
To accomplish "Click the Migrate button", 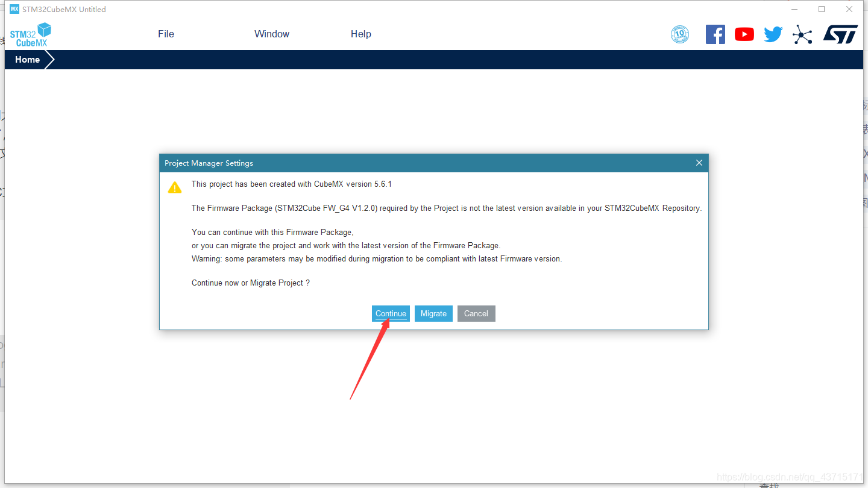I will 433,313.
